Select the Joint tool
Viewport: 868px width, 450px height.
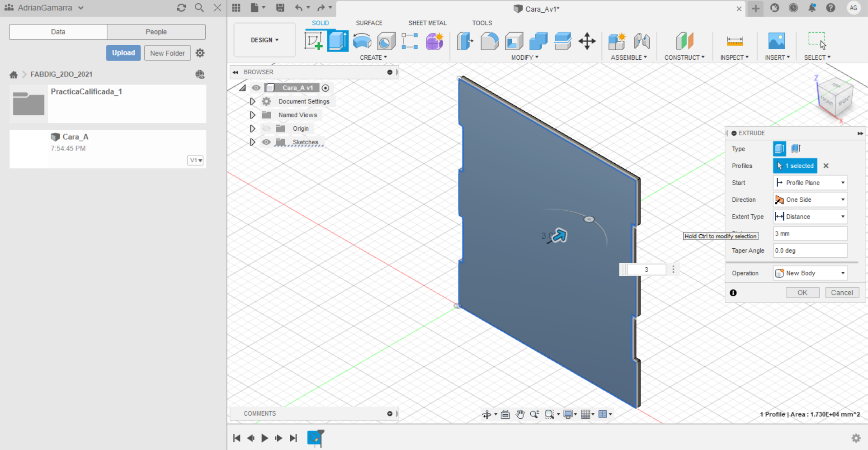click(642, 41)
